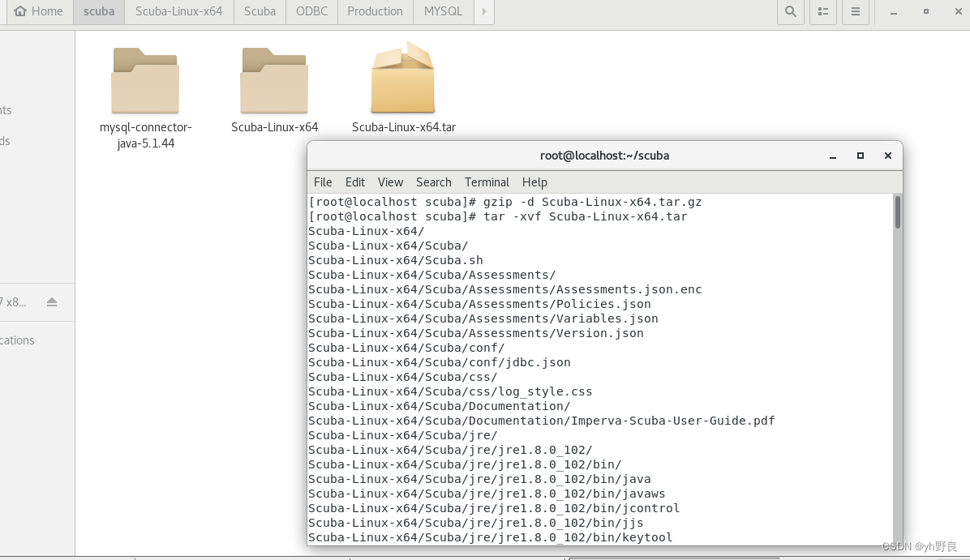Screen dimensions: 970x560
Task: Click the gzip -d command line
Action: point(504,202)
